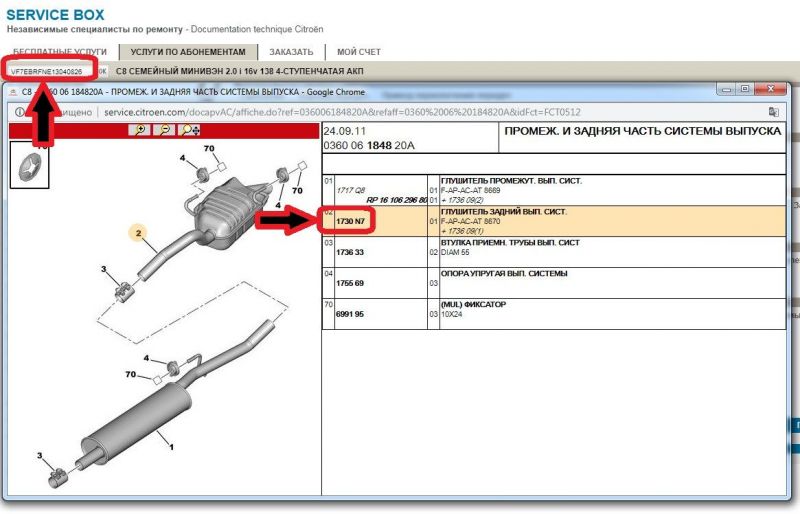This screenshot has width=800, height=514.
Task: Select part number 1730 N7
Action: tap(353, 218)
